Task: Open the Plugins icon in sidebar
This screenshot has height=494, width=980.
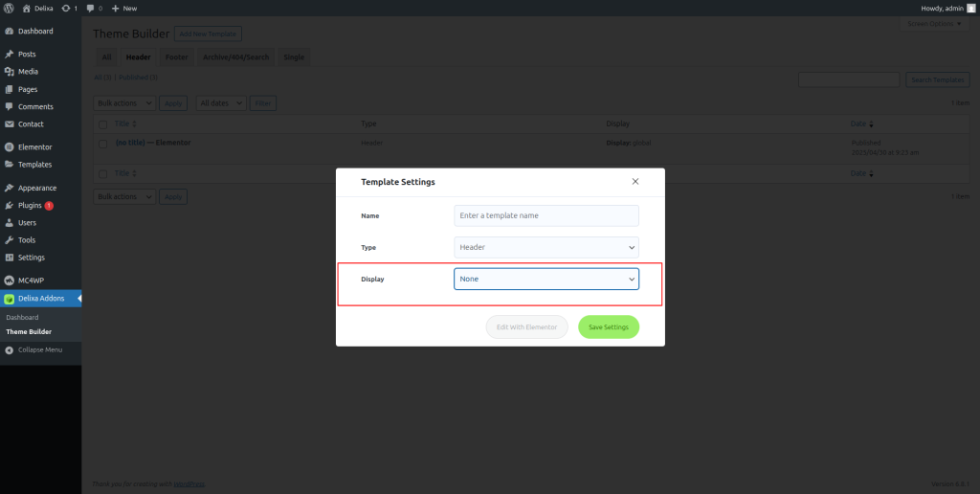Action: click(x=10, y=205)
